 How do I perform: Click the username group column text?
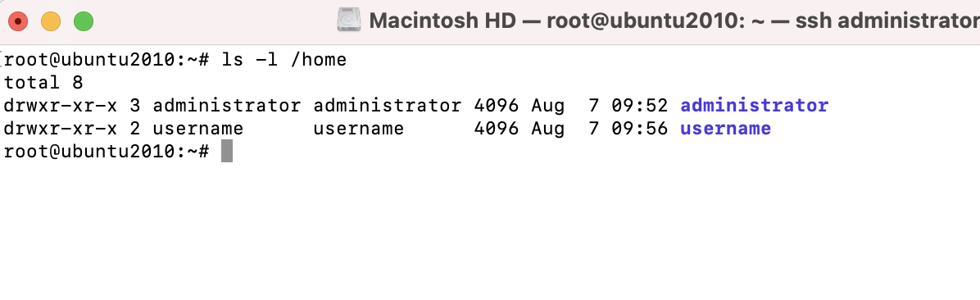coord(358,128)
